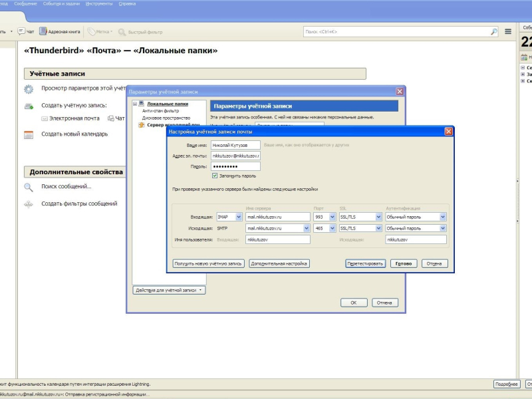Open the Chat toolbar button
The image size is (532, 399).
coord(26,31)
